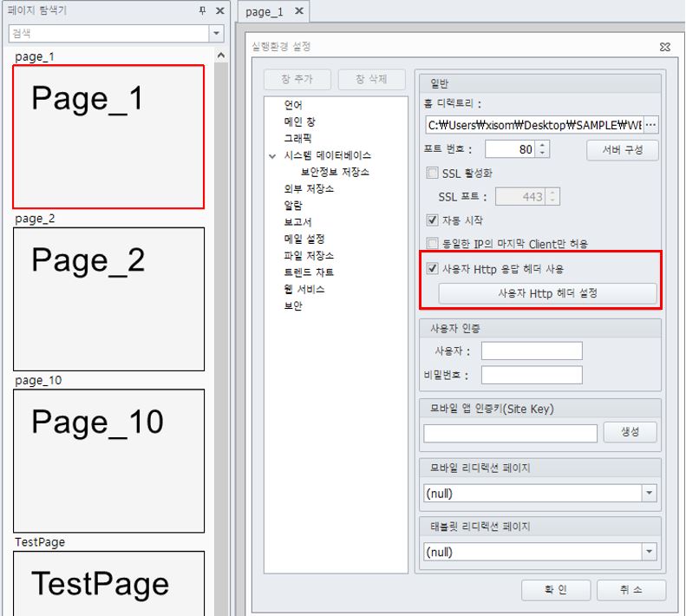Image resolution: width=686 pixels, height=616 pixels.
Task: Click the 비밀번호 password input field
Action: coord(532,375)
